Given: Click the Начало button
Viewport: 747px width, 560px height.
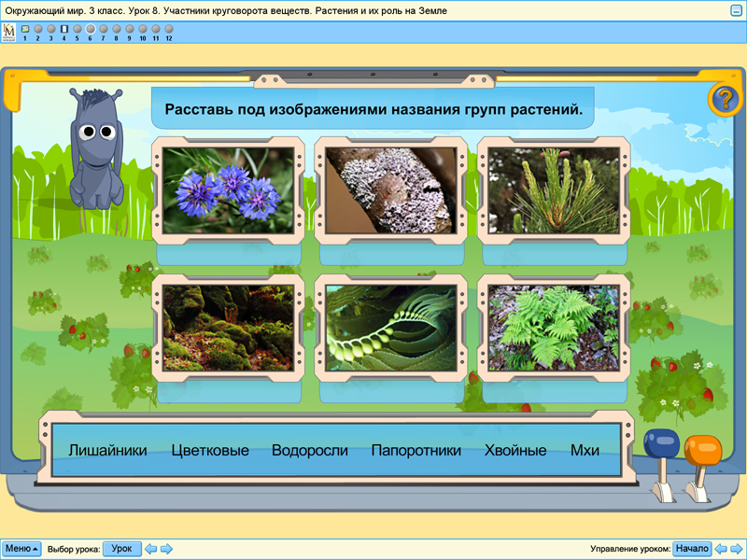Looking at the screenshot, I should (x=692, y=548).
